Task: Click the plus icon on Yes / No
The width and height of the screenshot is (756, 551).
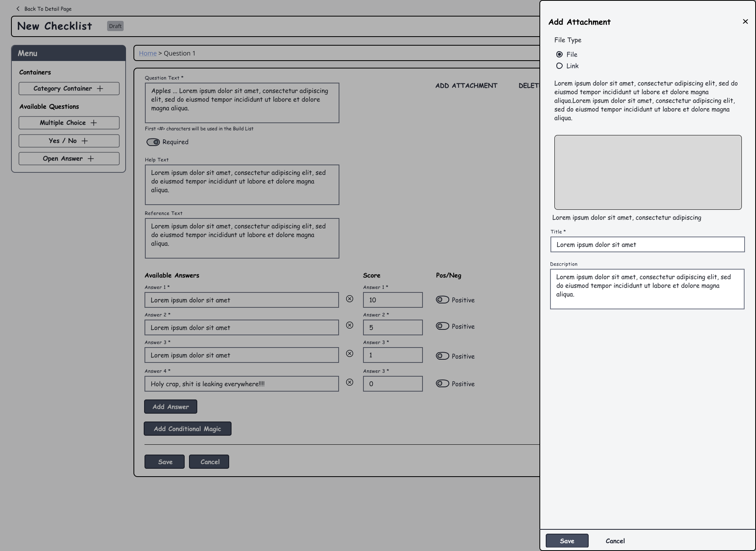Action: 85,141
